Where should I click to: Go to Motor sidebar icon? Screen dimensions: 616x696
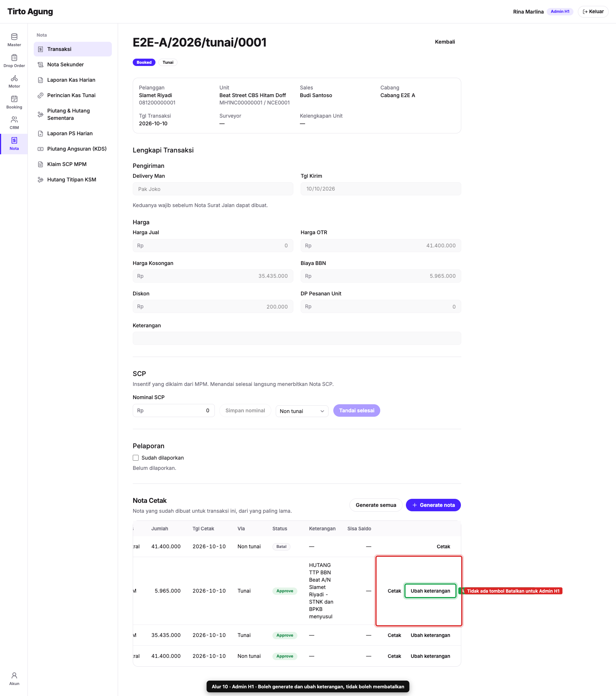point(14,78)
